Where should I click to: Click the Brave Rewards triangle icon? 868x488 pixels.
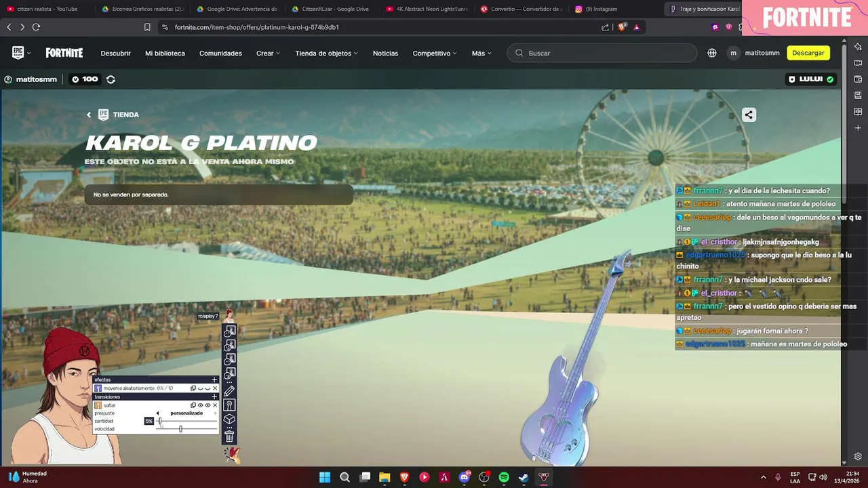[x=636, y=27]
